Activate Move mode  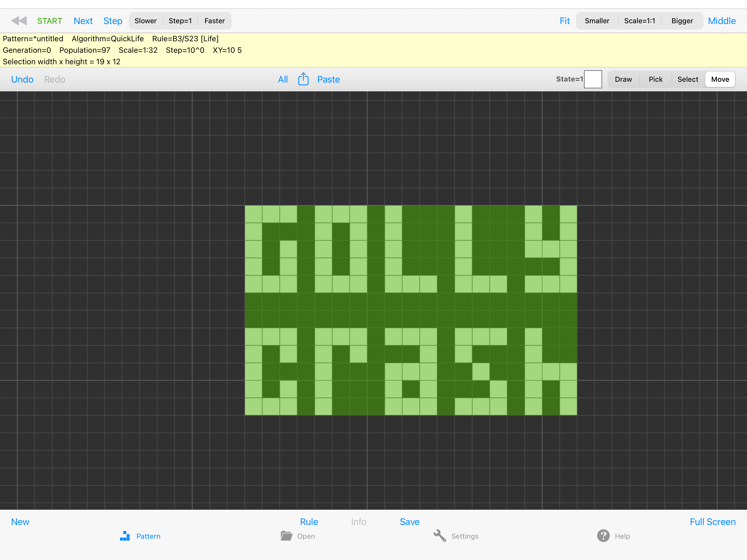(720, 79)
